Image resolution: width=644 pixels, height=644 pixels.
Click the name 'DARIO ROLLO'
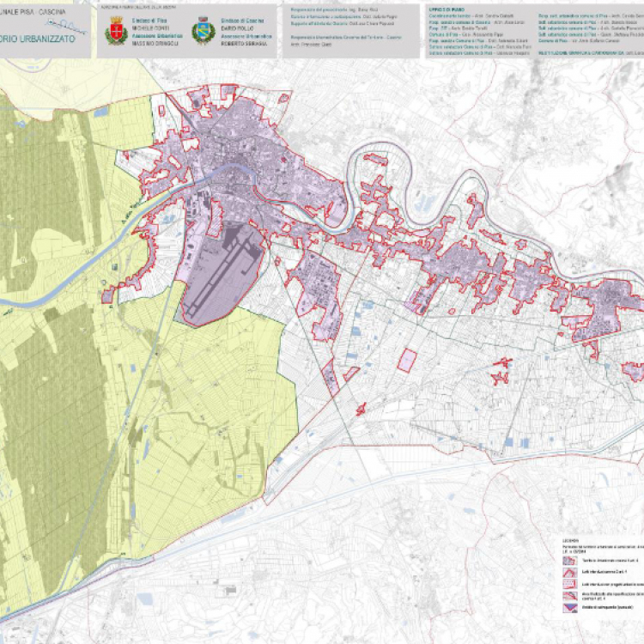coord(237,28)
